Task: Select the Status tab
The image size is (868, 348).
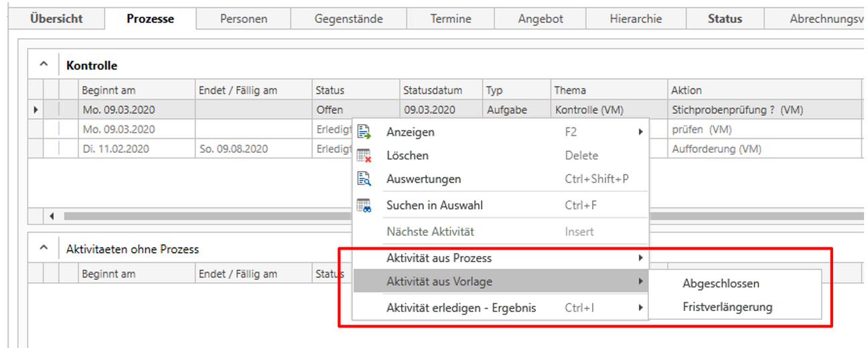Action: 725,19
